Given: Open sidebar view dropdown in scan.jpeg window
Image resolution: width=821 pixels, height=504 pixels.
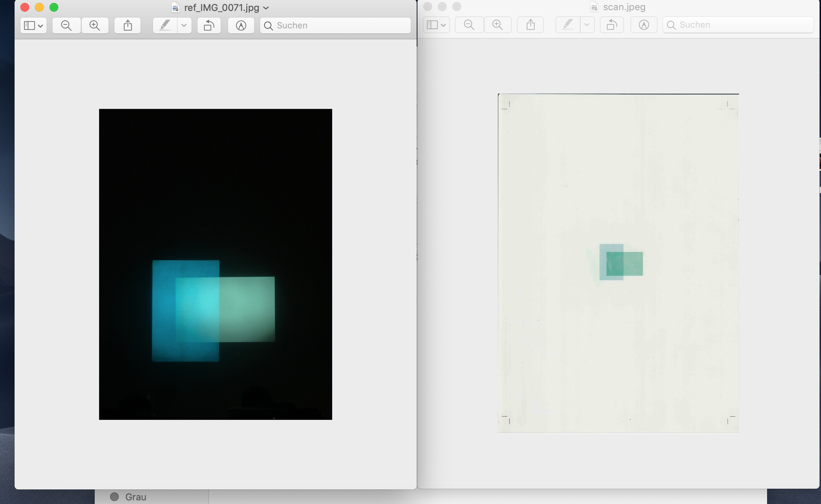Looking at the screenshot, I should [436, 25].
